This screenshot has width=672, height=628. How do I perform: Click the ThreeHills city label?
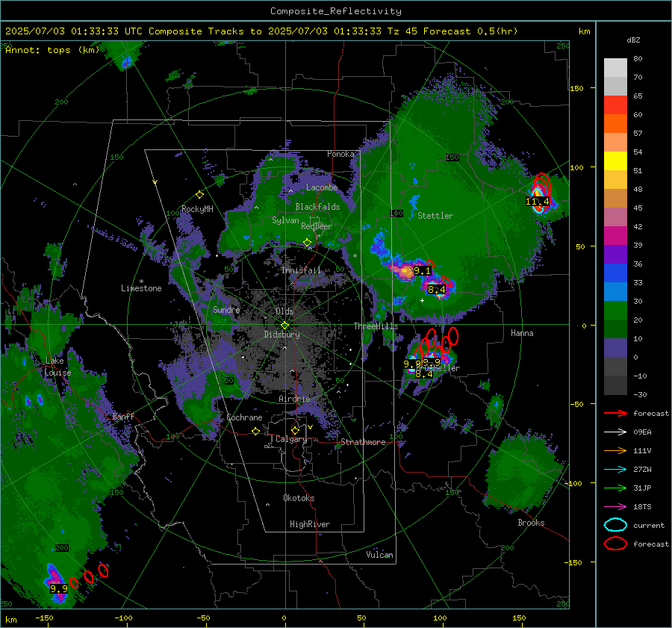(x=376, y=326)
